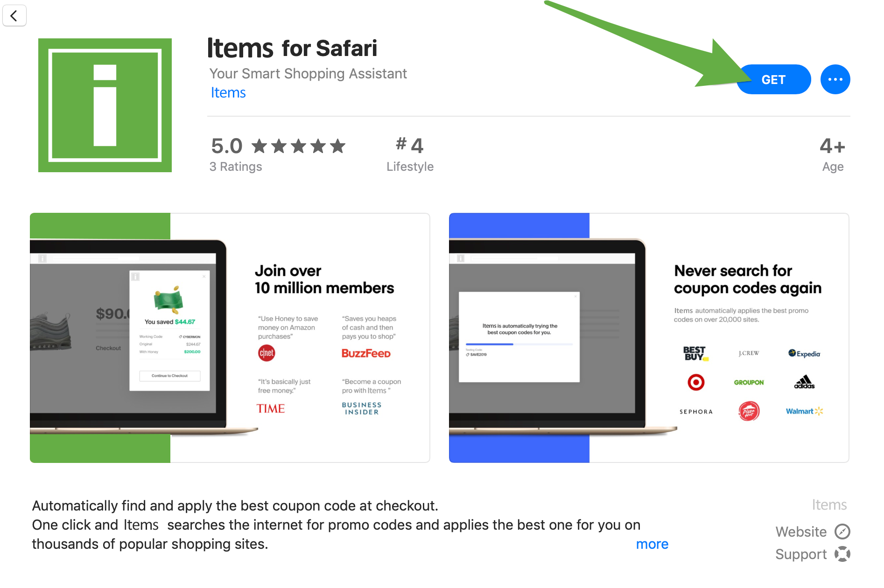The image size is (884, 588).
Task: Go back using the chevron button
Action: pyautogui.click(x=14, y=15)
